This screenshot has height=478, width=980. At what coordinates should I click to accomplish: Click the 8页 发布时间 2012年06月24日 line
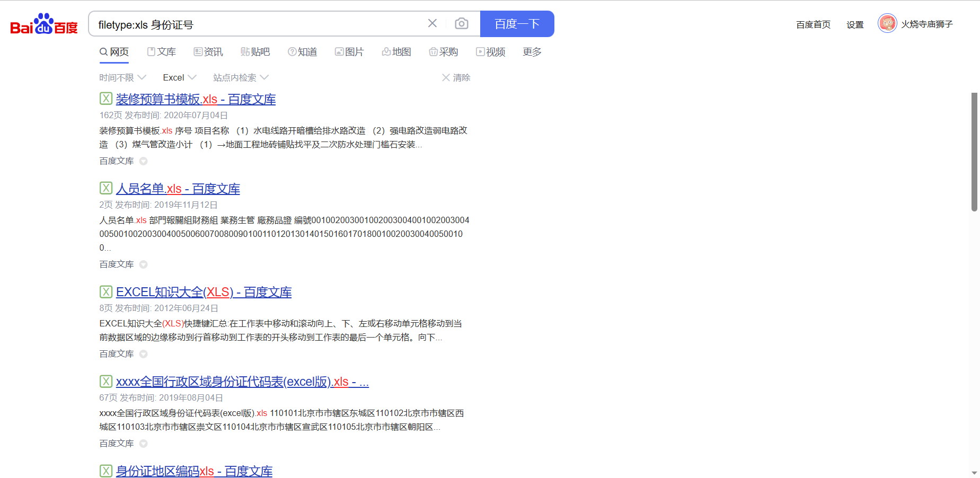tap(159, 308)
